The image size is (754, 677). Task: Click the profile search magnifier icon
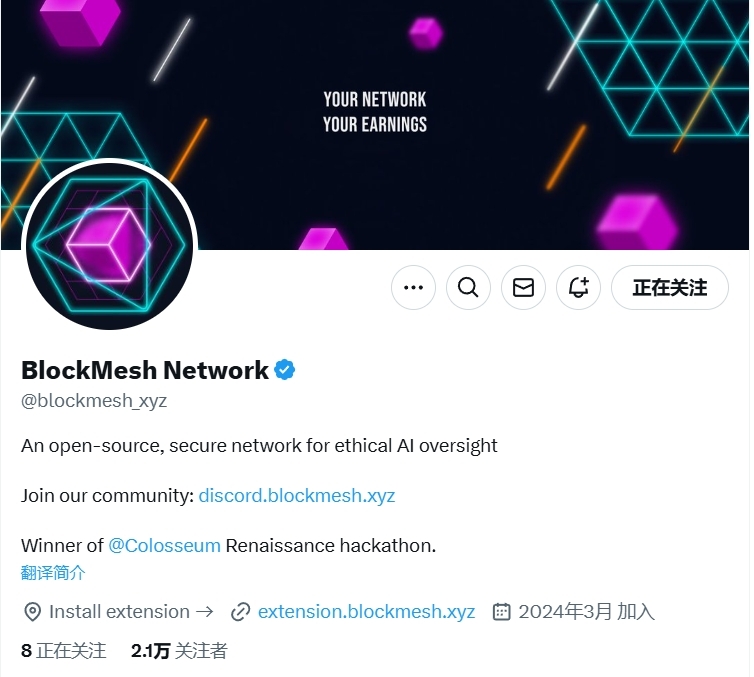tap(468, 288)
